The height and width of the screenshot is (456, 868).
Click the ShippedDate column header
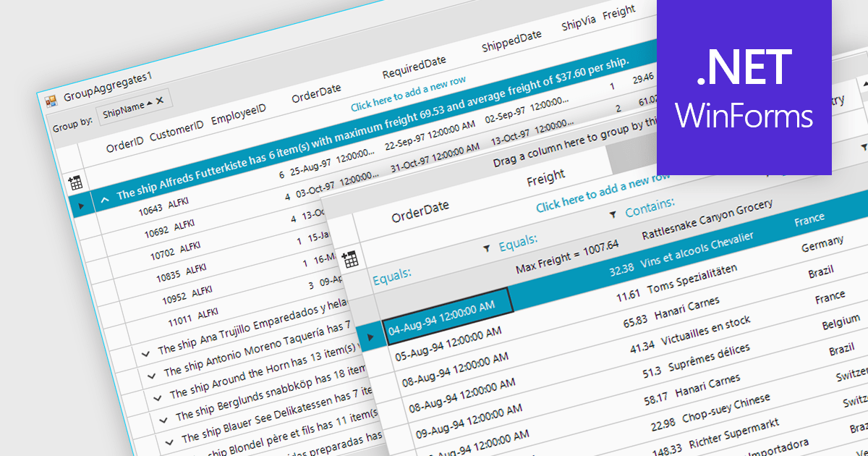(x=511, y=42)
